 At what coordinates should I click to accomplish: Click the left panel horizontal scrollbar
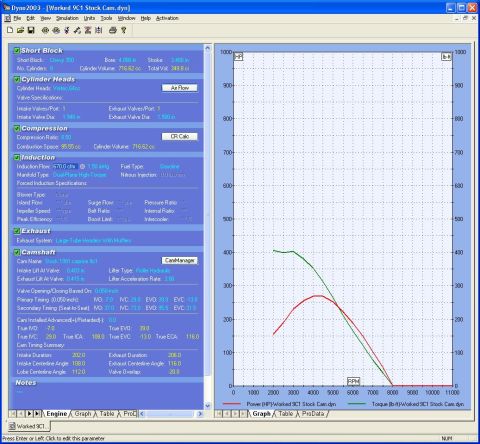(171, 414)
